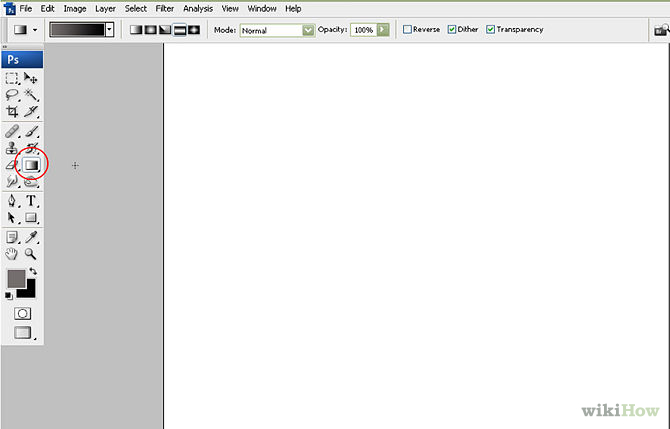Change the Screen Mode button

pos(23,332)
